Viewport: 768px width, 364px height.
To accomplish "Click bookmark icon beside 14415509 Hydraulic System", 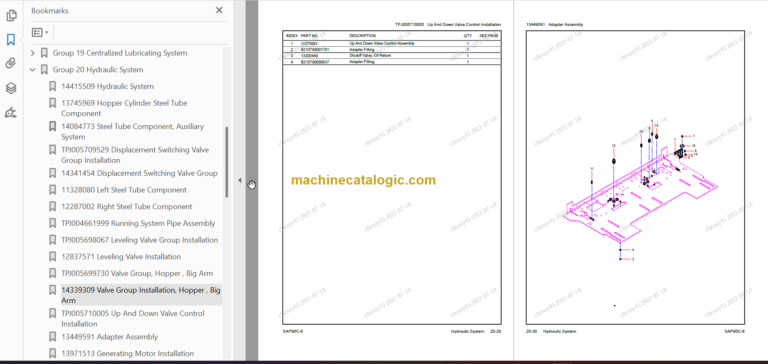I will point(52,86).
